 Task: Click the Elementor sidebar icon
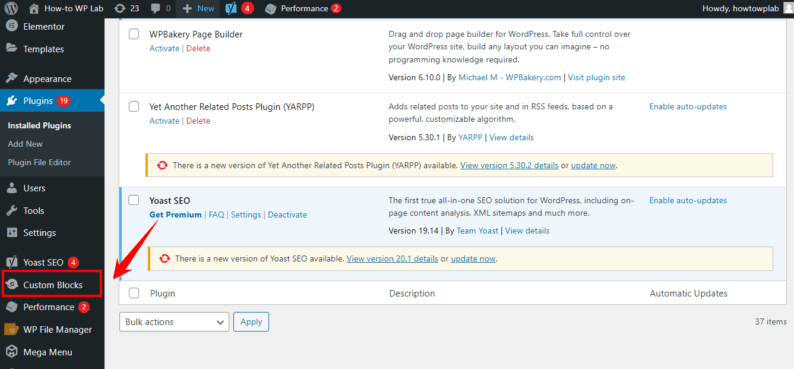pos(12,26)
